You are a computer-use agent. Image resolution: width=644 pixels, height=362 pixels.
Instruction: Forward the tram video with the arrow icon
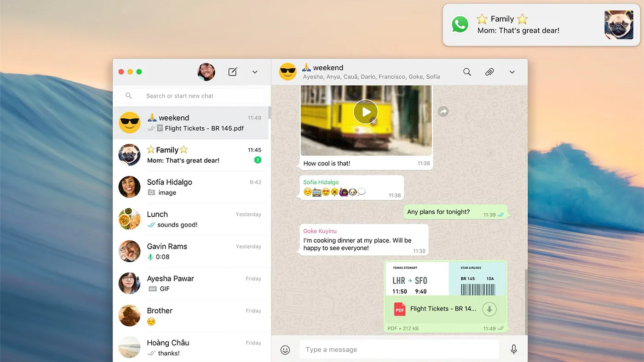click(443, 112)
